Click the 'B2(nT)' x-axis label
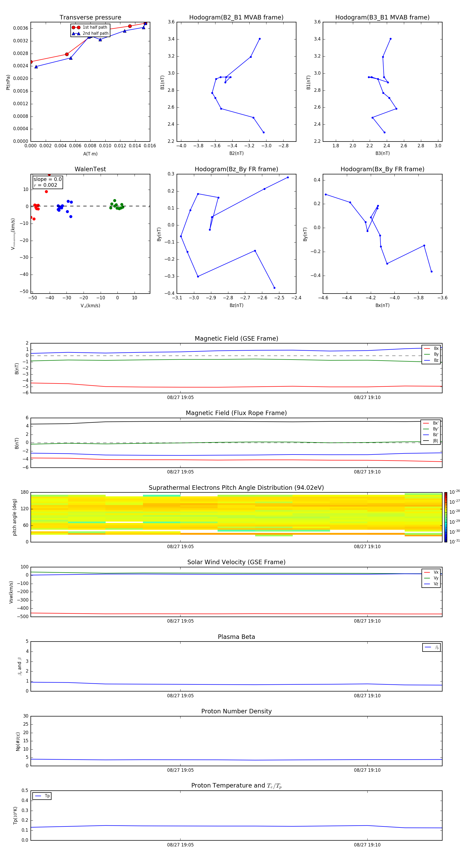473x868 pixels. 236,153
